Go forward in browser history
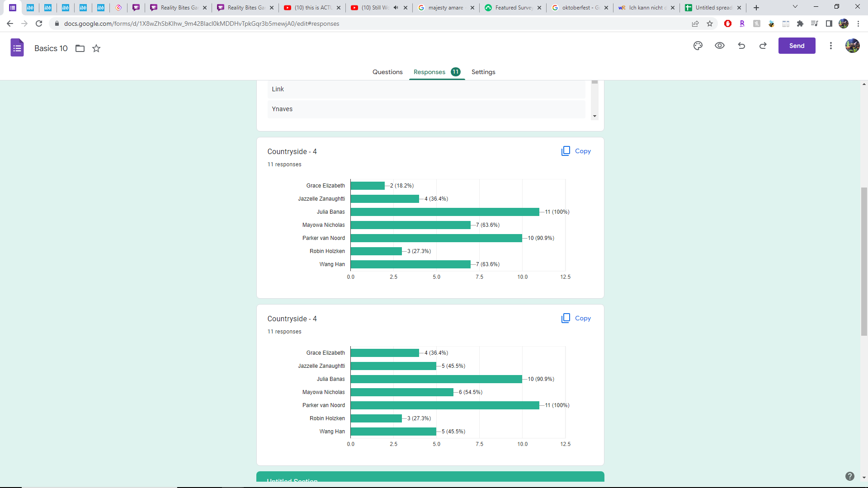The image size is (868, 488). pos(24,23)
